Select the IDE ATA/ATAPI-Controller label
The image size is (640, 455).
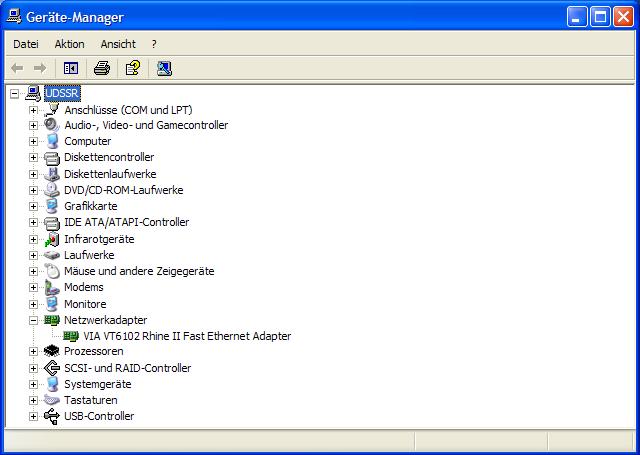coord(127,222)
